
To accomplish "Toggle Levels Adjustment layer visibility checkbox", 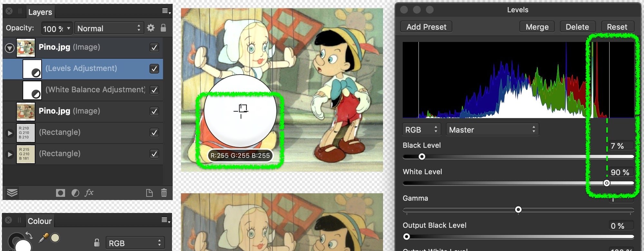I will tap(154, 69).
